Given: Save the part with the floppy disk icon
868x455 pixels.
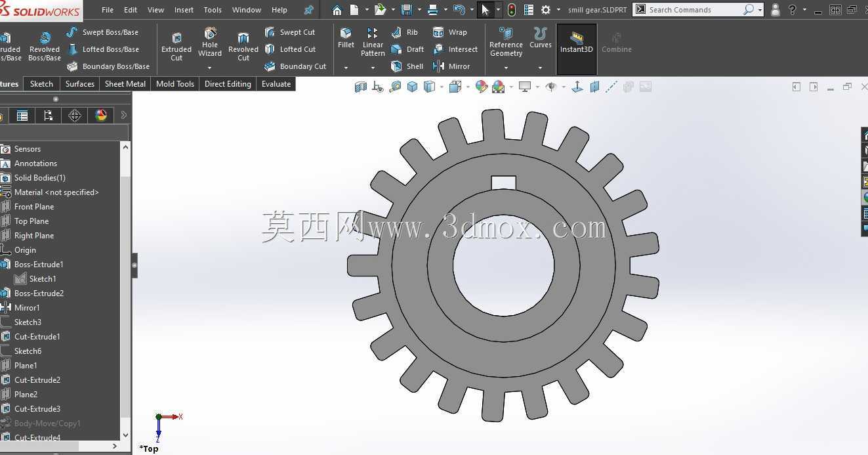Looking at the screenshot, I should tap(407, 10).
